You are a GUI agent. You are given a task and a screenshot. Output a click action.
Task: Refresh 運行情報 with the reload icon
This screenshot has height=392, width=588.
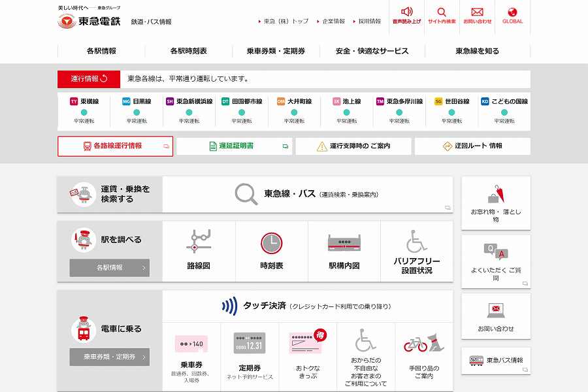[104, 78]
